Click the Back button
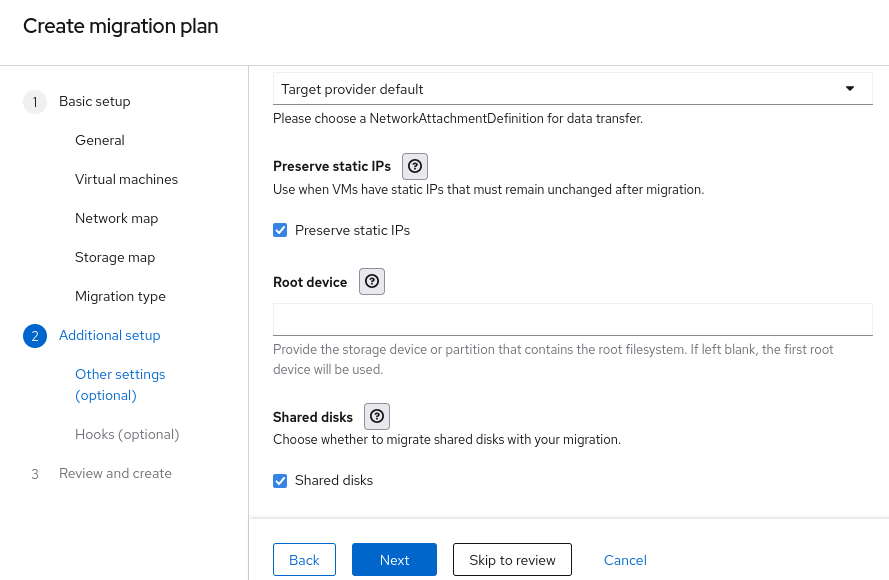The image size is (889, 580). pos(304,560)
